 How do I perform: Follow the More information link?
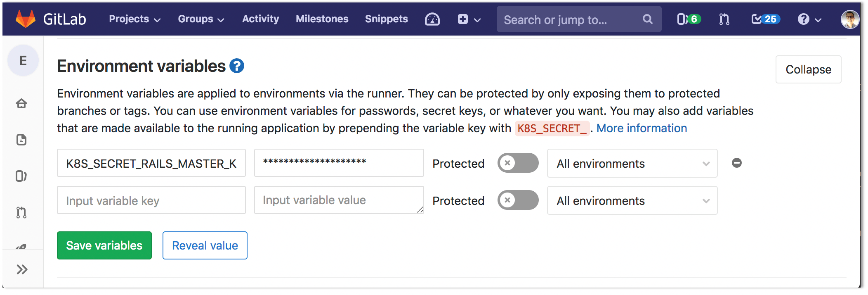(642, 128)
